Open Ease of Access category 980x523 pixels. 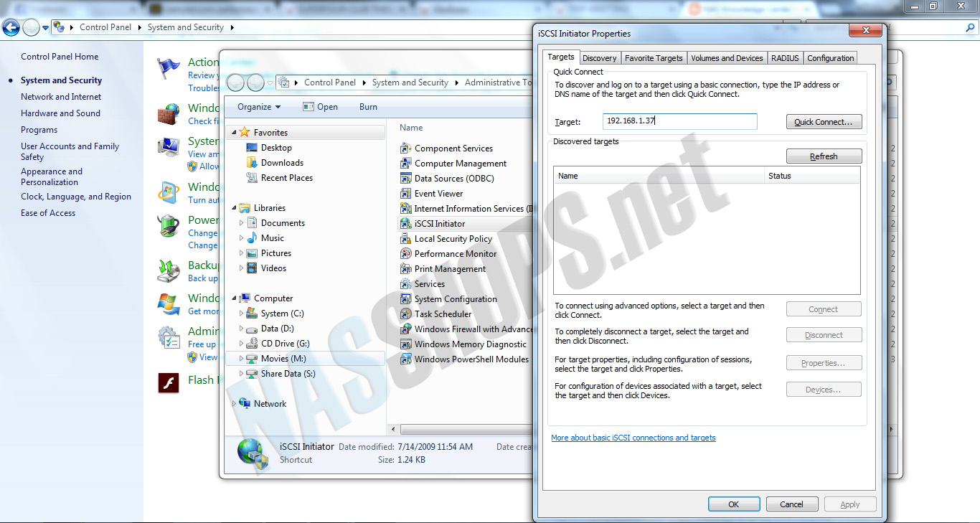(48, 213)
